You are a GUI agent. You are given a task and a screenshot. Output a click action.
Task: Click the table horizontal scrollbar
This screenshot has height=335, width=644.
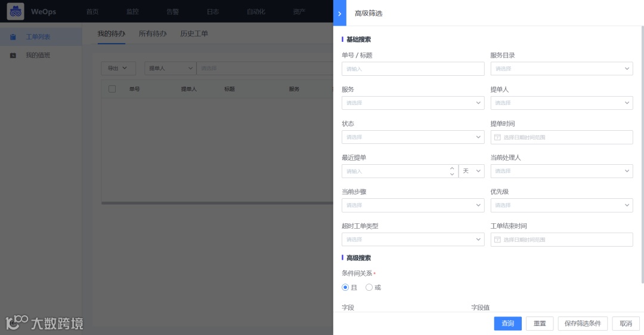pyautogui.click(x=217, y=203)
